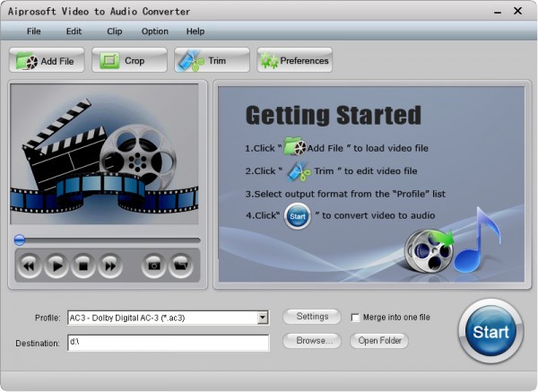This screenshot has width=538, height=392.
Task: Stop the preview playback
Action: pos(83,266)
